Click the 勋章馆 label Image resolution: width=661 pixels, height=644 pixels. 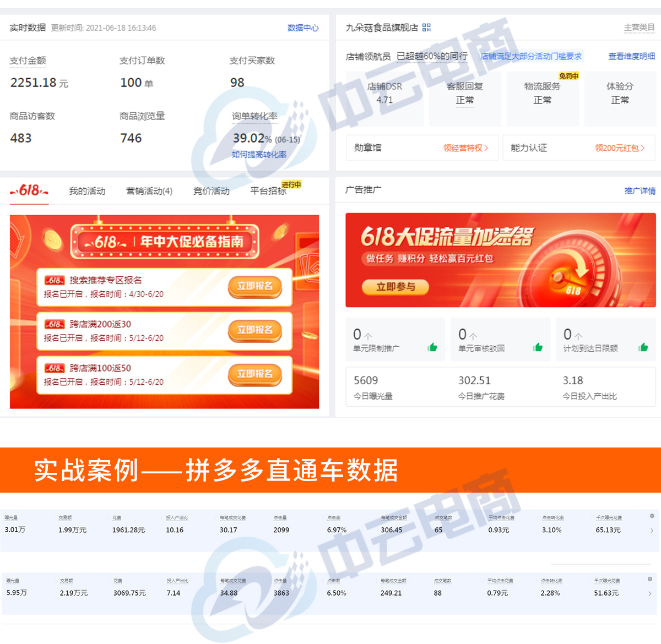click(367, 148)
